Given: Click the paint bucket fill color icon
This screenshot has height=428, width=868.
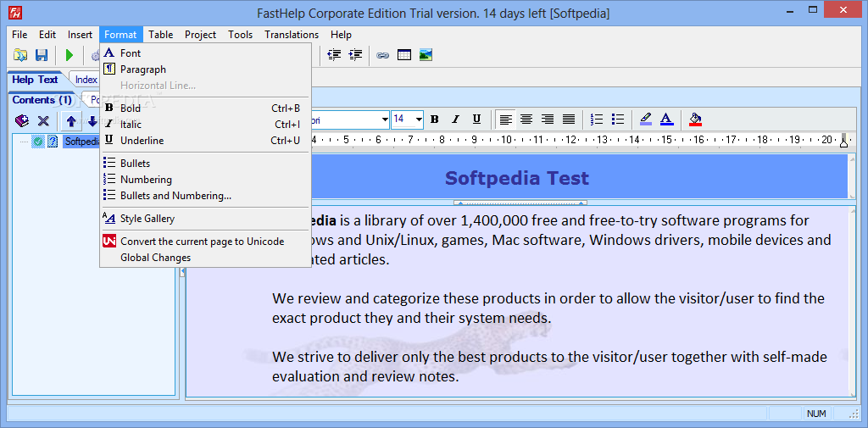Looking at the screenshot, I should (x=695, y=119).
